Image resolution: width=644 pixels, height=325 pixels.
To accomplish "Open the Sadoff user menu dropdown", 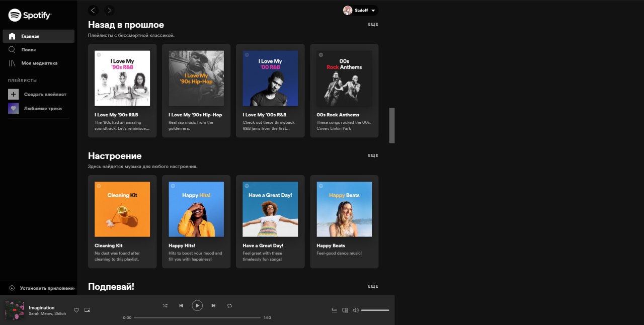I will pos(360,10).
